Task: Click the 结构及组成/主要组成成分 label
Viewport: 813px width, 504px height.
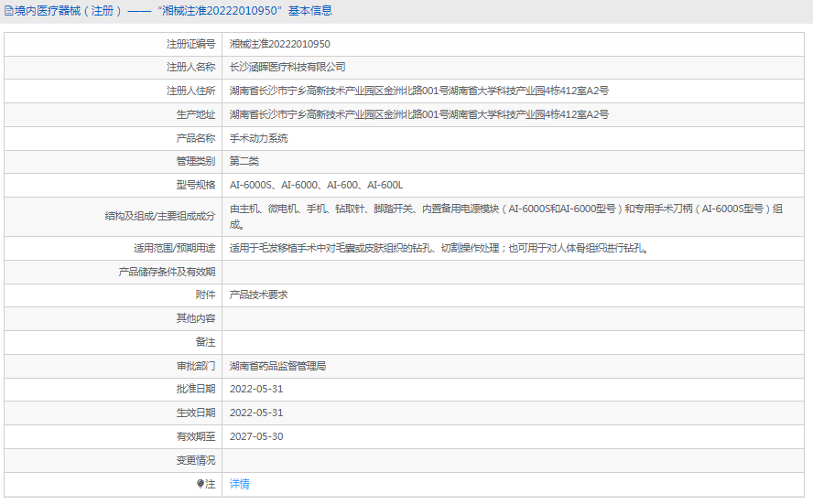Action: [x=160, y=216]
